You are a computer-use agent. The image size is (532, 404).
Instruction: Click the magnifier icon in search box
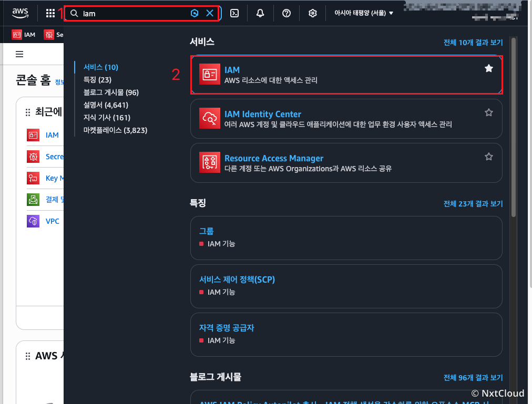[74, 13]
